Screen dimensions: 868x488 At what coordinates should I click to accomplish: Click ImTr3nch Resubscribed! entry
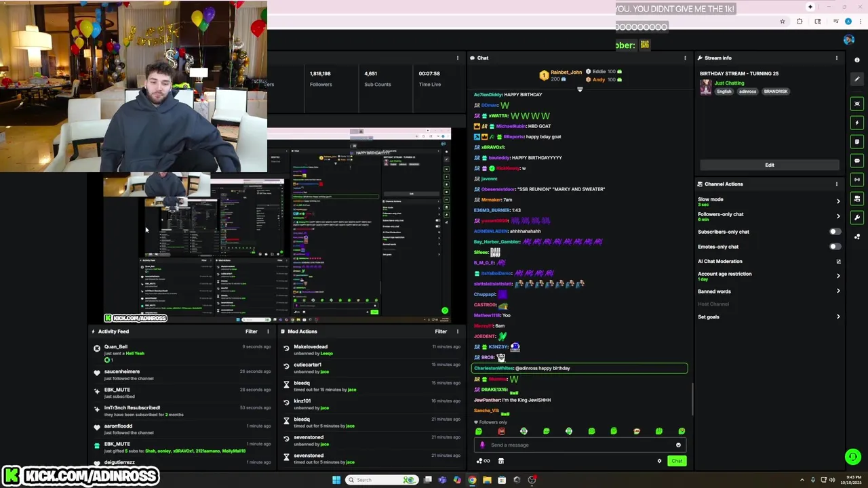(132, 408)
